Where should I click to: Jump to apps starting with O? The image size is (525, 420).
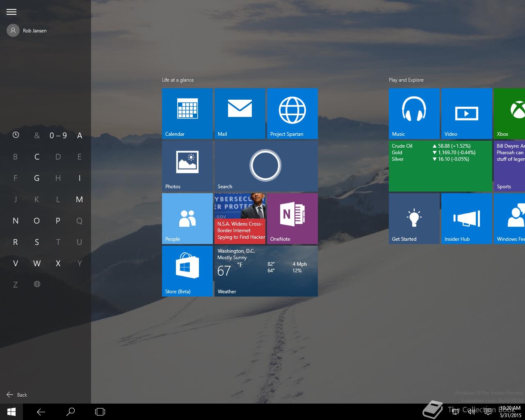[37, 221]
